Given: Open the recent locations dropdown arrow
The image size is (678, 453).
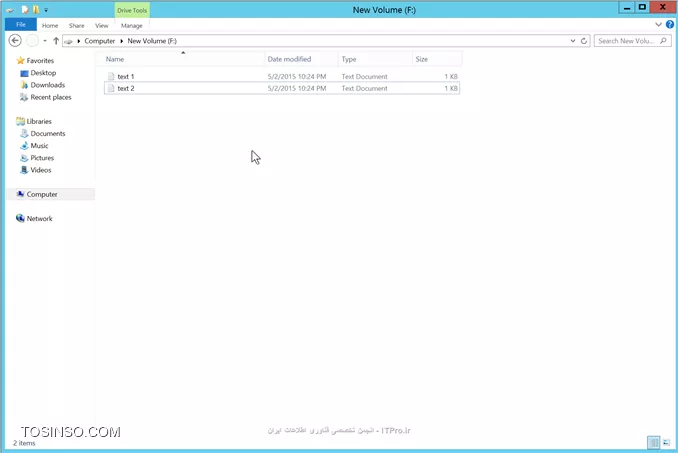Looking at the screenshot, I should 45,41.
